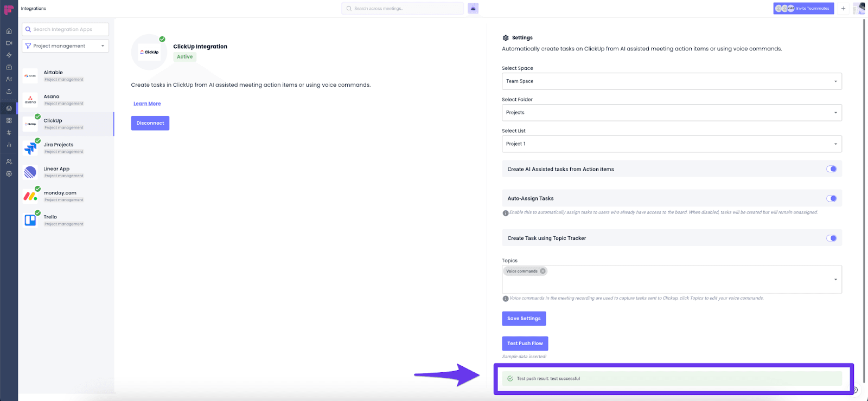Open the Select Folder dropdown showing Projects

click(x=672, y=113)
